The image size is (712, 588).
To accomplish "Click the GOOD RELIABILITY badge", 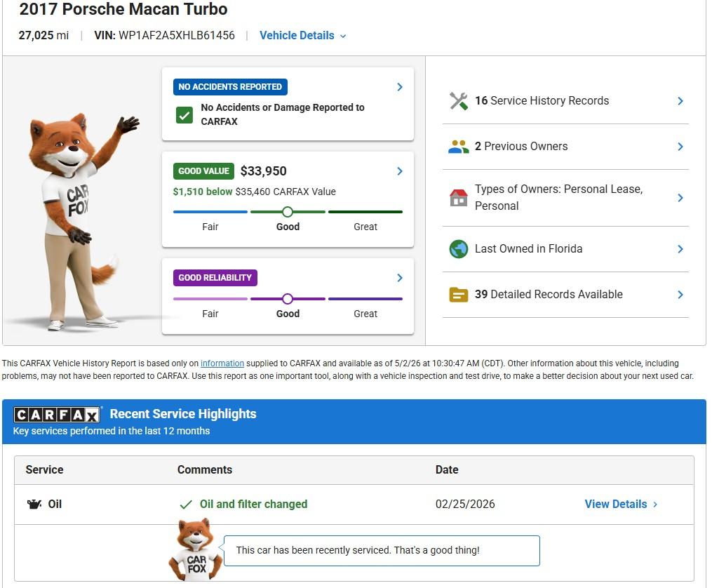I will tap(215, 278).
